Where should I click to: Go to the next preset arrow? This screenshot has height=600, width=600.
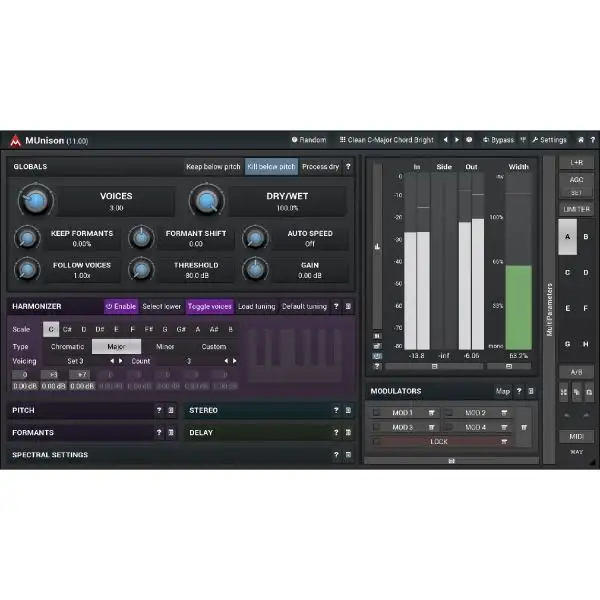tap(456, 140)
